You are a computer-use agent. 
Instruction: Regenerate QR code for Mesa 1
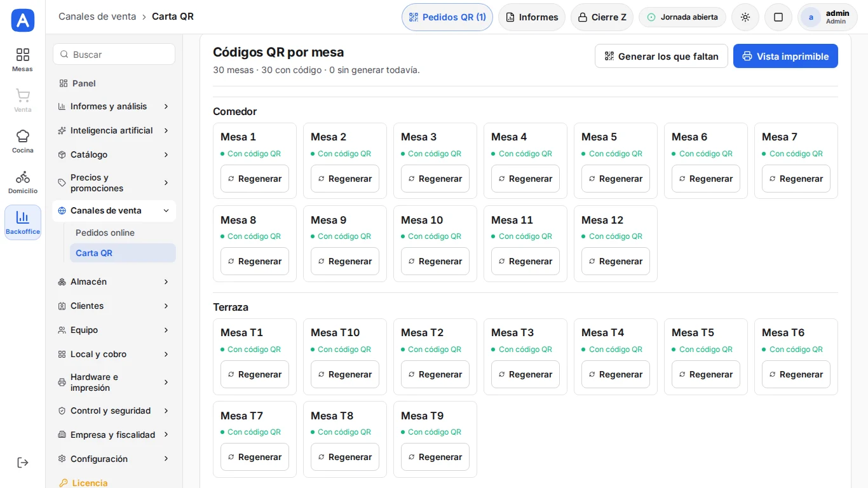[255, 179]
